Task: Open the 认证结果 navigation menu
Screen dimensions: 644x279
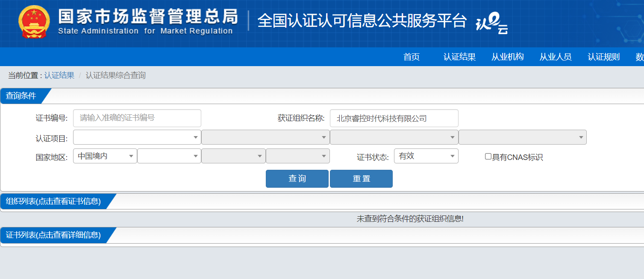Action: pos(459,57)
